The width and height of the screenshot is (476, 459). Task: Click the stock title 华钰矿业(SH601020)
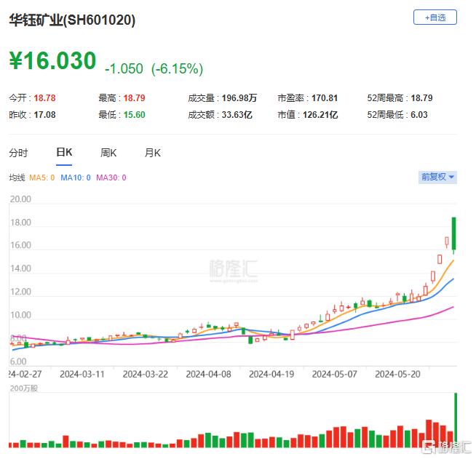pyautogui.click(x=72, y=20)
